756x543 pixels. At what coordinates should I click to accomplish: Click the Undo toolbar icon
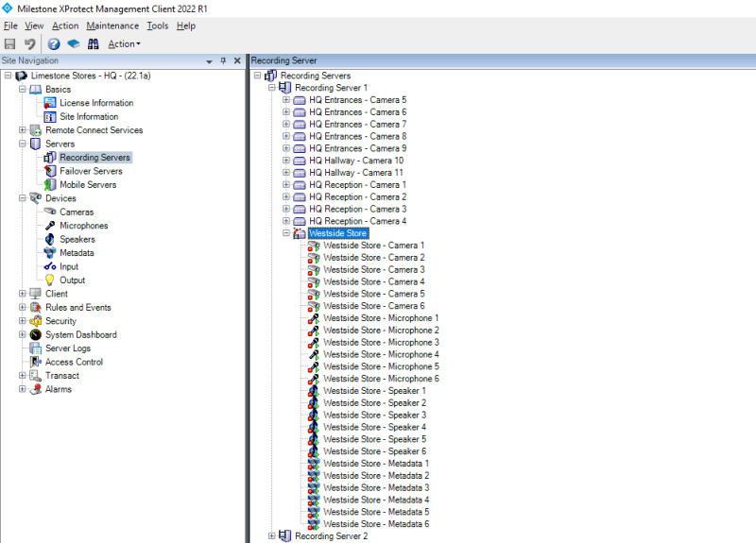click(x=30, y=43)
